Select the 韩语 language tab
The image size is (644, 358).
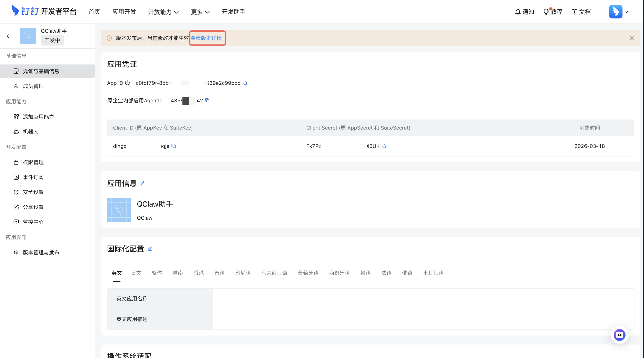(x=365, y=273)
